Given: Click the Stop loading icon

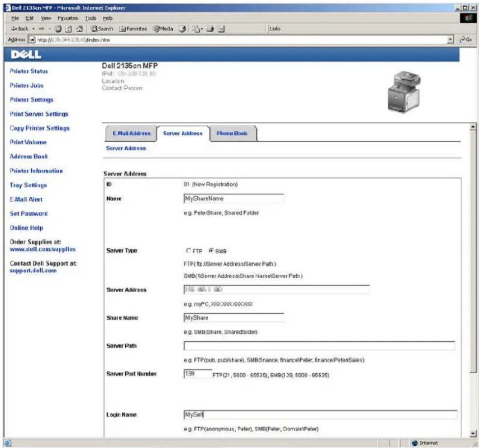Looking at the screenshot, I should coord(58,29).
